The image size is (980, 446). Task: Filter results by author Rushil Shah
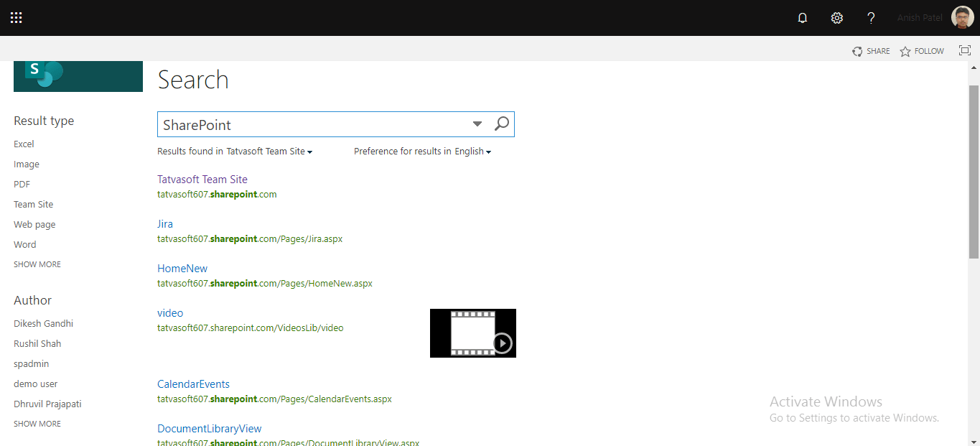pyautogui.click(x=37, y=343)
